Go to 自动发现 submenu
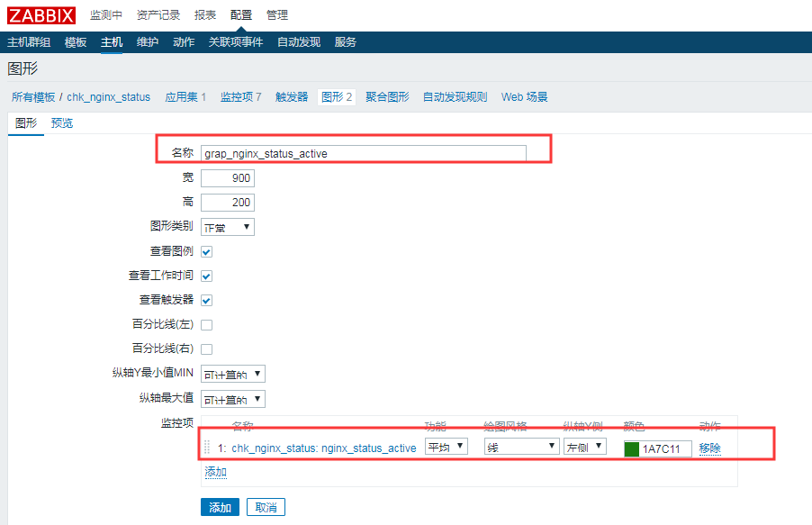 pyautogui.click(x=299, y=42)
